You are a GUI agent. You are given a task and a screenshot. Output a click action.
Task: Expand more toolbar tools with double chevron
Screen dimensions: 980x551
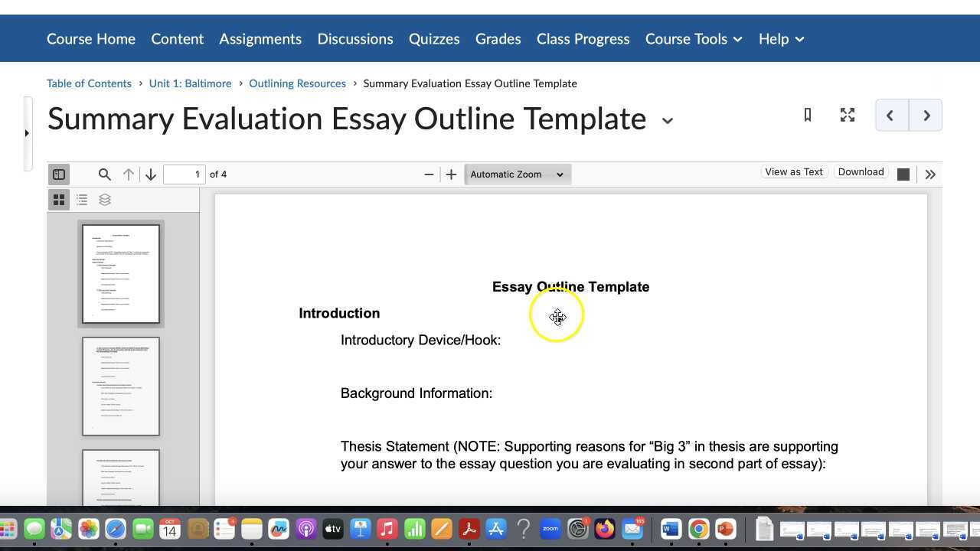(x=930, y=174)
